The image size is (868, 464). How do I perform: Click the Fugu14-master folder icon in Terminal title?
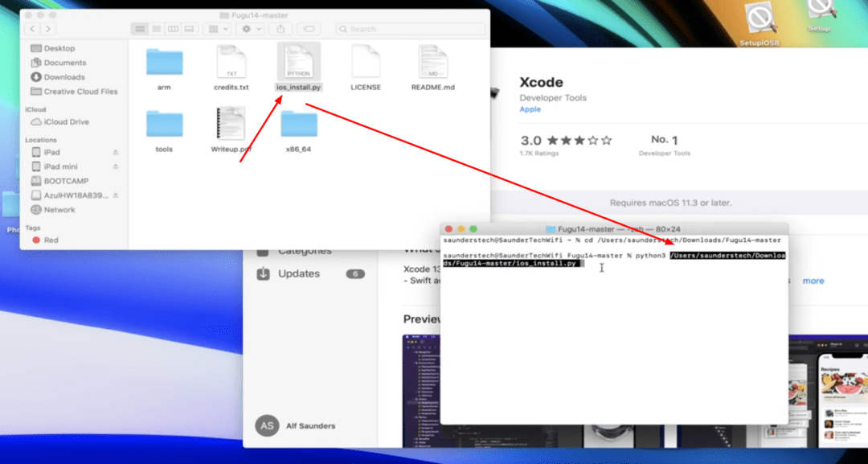click(x=551, y=229)
